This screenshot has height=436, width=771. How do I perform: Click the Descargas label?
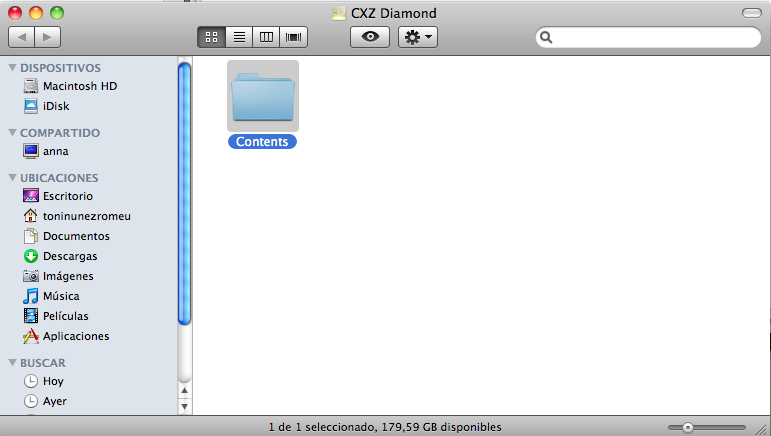point(70,256)
